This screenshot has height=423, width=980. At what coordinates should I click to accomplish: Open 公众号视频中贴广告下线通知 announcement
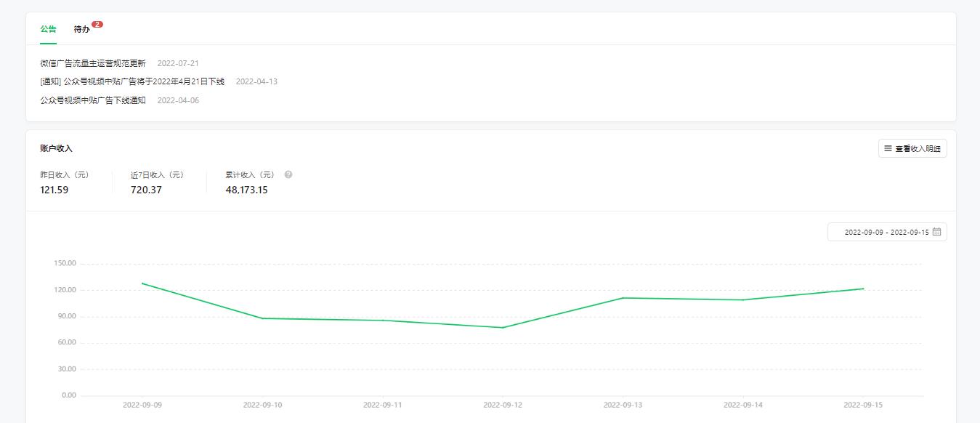point(93,100)
